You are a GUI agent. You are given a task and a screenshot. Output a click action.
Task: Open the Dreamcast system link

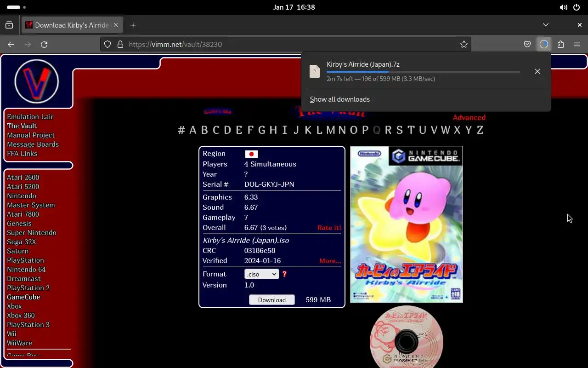pos(24,279)
